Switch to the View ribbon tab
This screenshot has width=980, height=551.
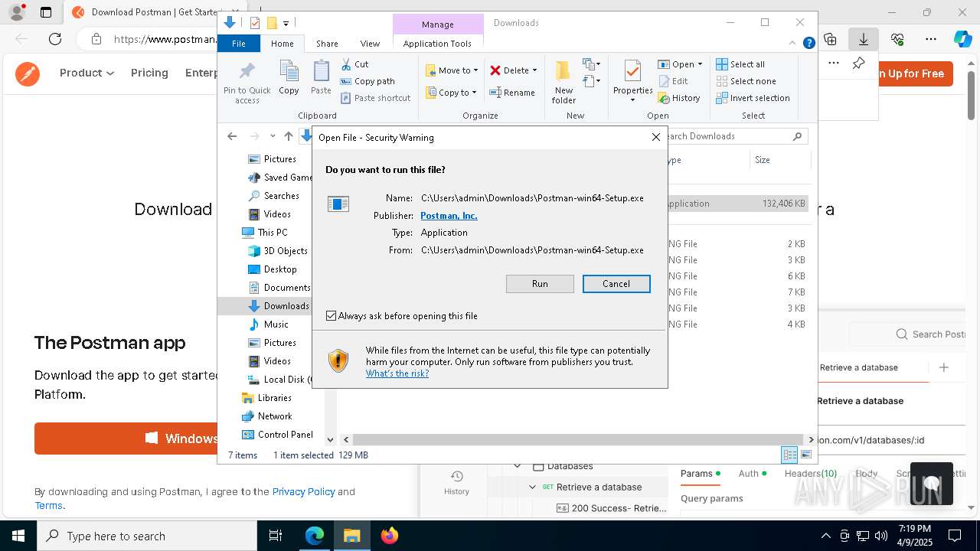point(370,44)
